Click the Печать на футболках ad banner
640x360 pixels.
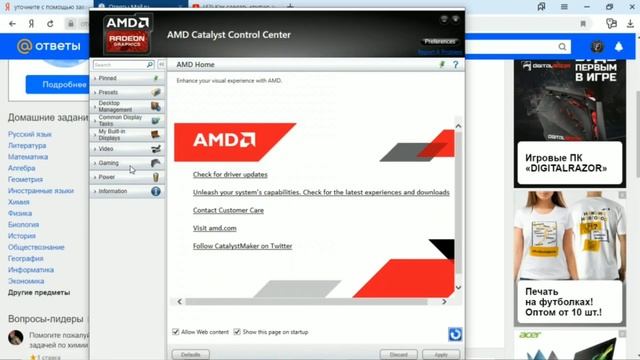570,259
